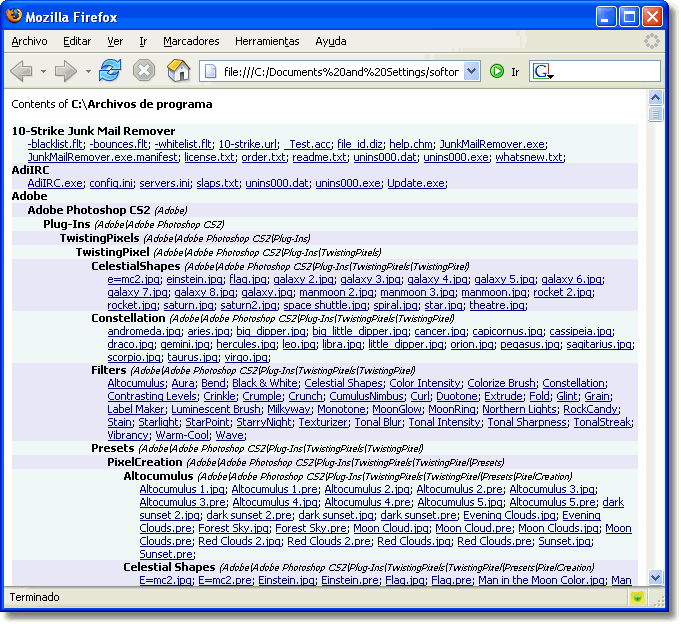681x624 pixels.
Task: Go to the Home page icon
Action: click(x=179, y=70)
